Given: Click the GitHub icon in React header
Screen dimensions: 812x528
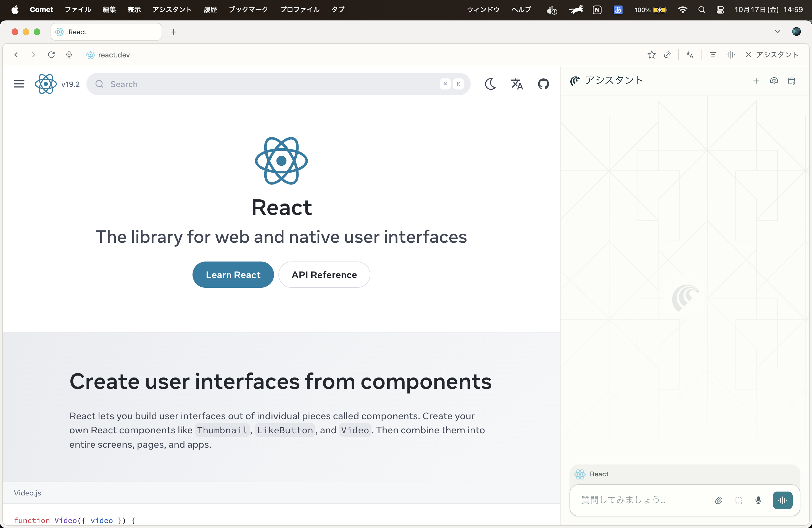Looking at the screenshot, I should click(x=543, y=84).
